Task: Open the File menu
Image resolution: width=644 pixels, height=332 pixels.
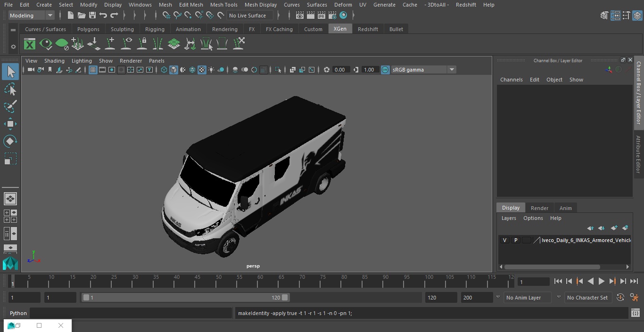Action: click(8, 5)
